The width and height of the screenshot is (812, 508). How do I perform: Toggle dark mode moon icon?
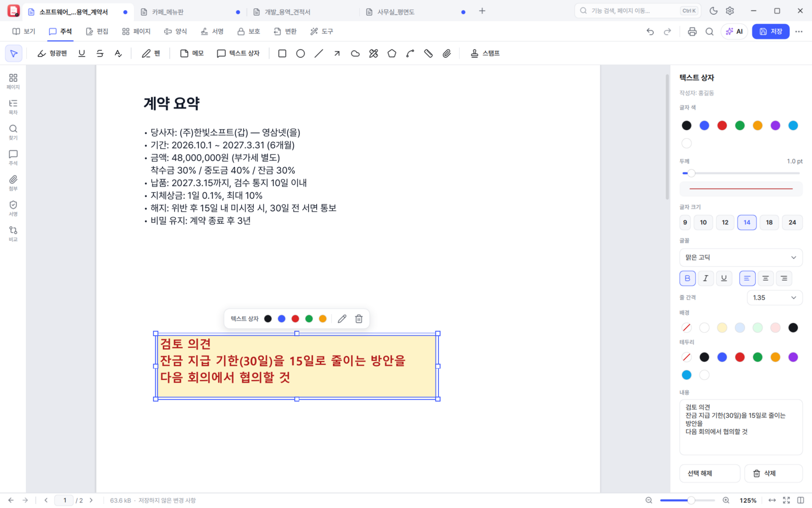[714, 11]
